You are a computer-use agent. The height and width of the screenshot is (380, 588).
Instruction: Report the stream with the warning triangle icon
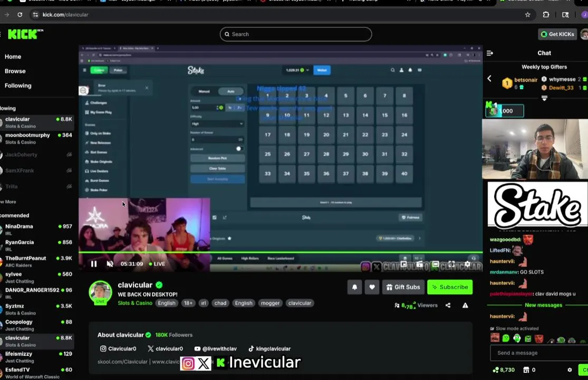465,306
